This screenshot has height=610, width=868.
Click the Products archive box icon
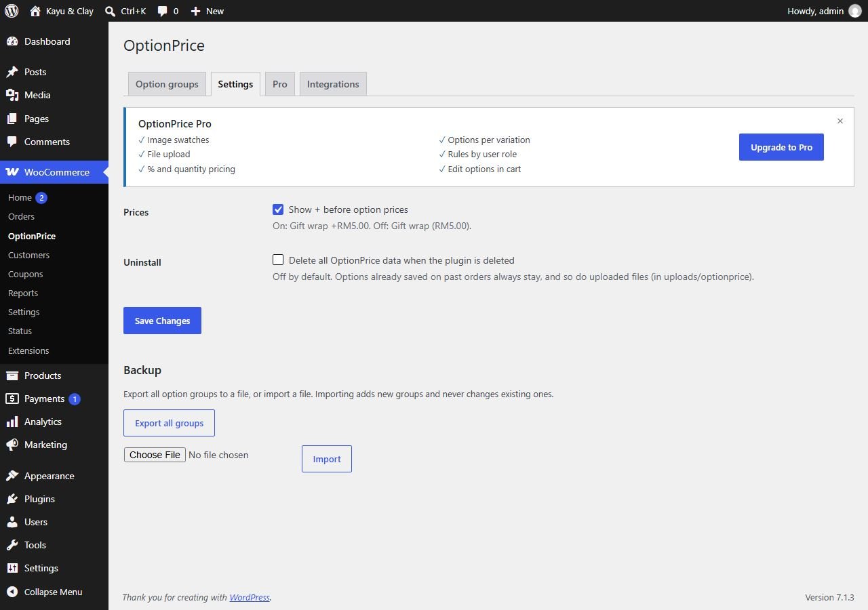point(12,375)
